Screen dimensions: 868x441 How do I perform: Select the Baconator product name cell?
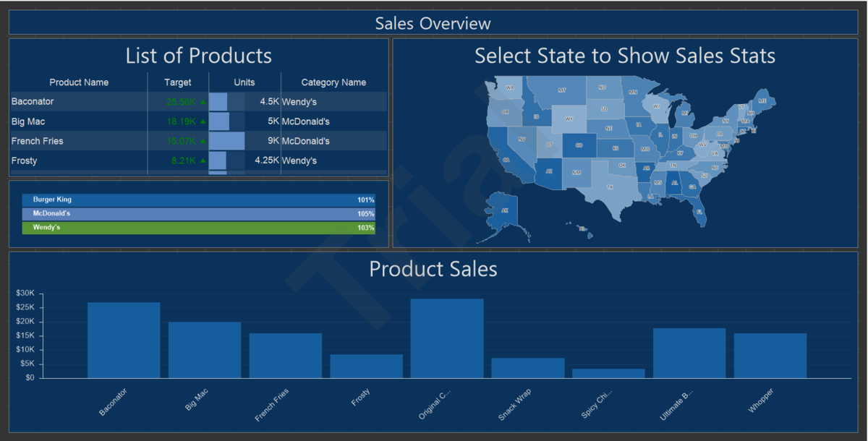tap(79, 102)
